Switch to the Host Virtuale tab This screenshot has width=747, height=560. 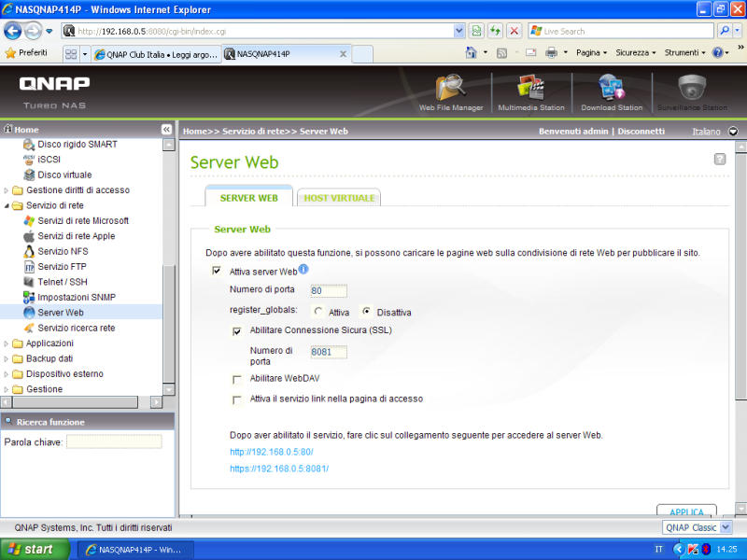[339, 198]
